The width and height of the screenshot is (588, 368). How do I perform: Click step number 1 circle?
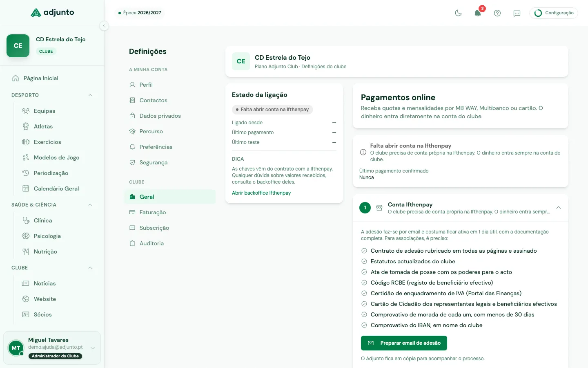coord(365,208)
